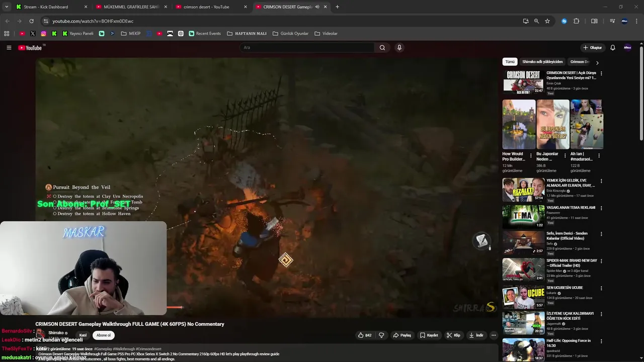Open options for Half-Life: Opposing Force video

click(601, 341)
